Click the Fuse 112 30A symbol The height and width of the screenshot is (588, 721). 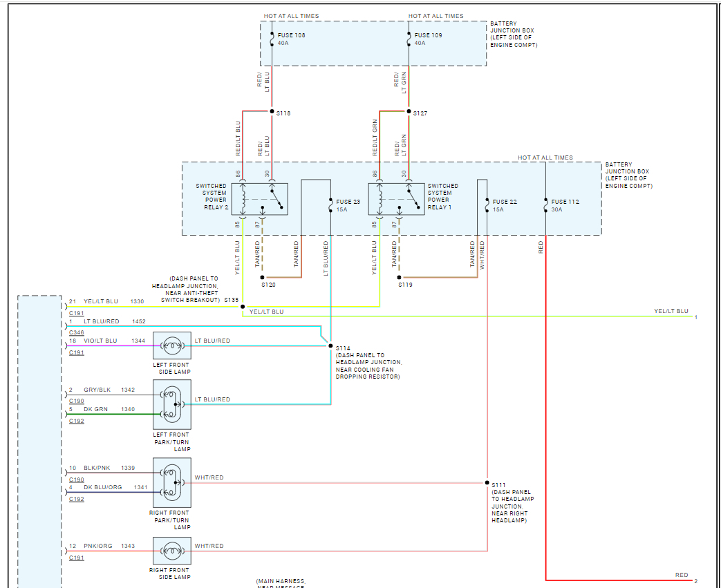546,205
